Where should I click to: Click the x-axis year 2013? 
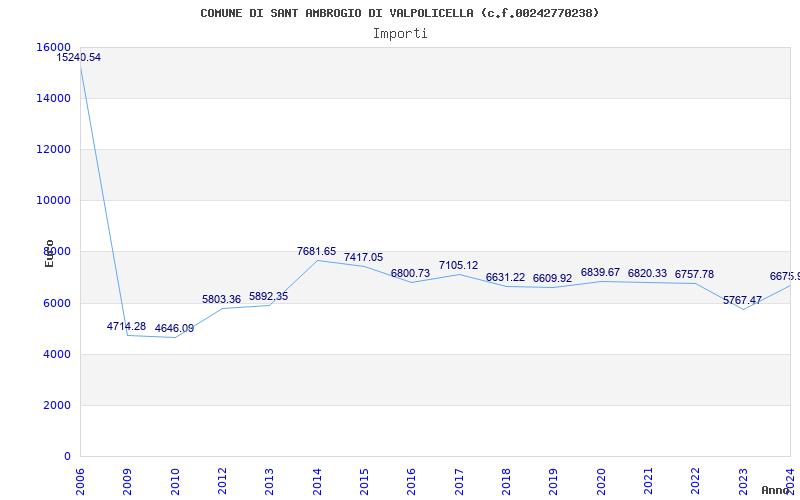coord(270,481)
